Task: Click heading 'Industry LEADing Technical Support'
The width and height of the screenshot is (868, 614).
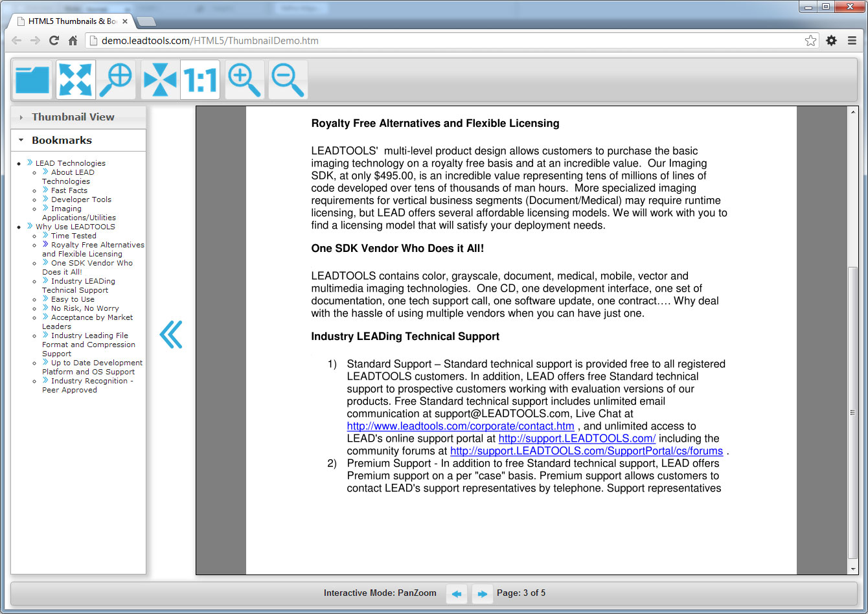Action: coord(405,337)
